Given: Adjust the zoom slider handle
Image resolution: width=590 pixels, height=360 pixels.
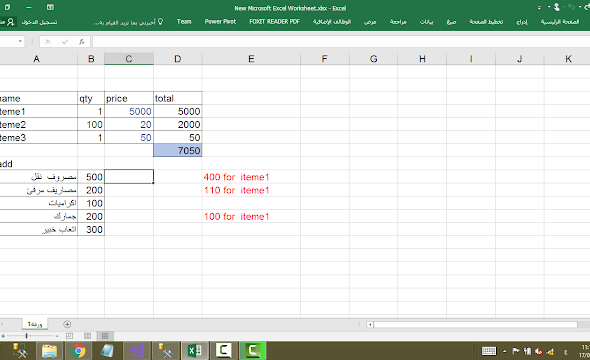Looking at the screenshot, I should coord(26,336).
